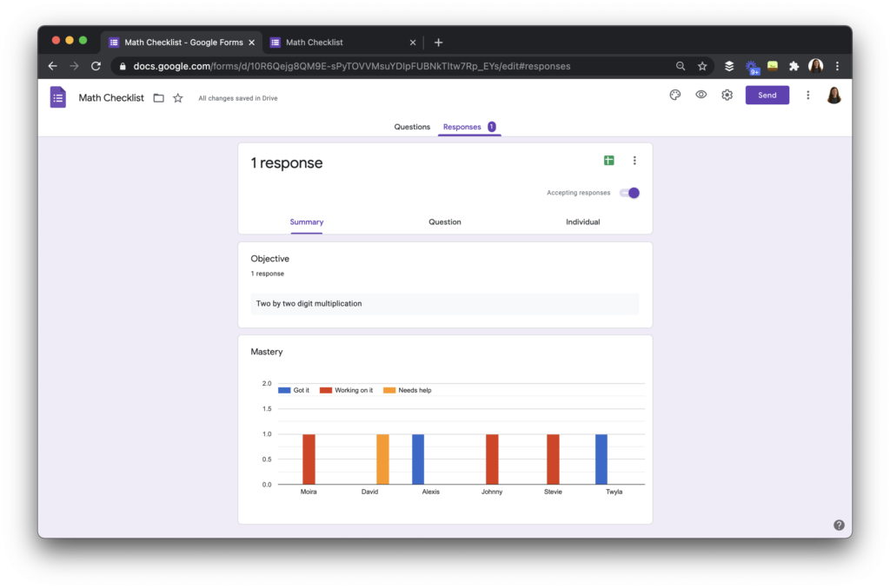This screenshot has width=890, height=588.
Task: Bookmark the page with the star icon
Action: [x=701, y=65]
